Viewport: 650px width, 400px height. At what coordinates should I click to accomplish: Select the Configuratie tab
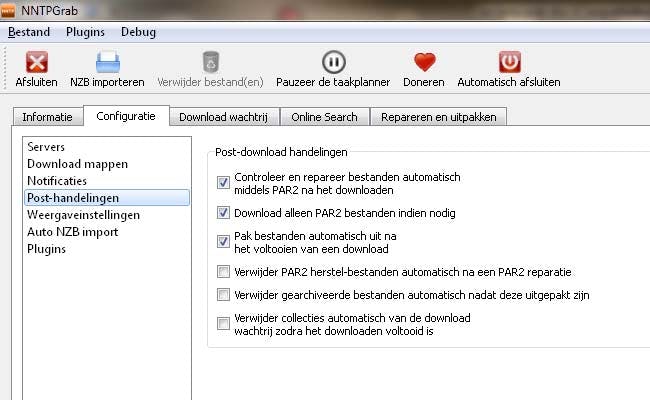126,116
